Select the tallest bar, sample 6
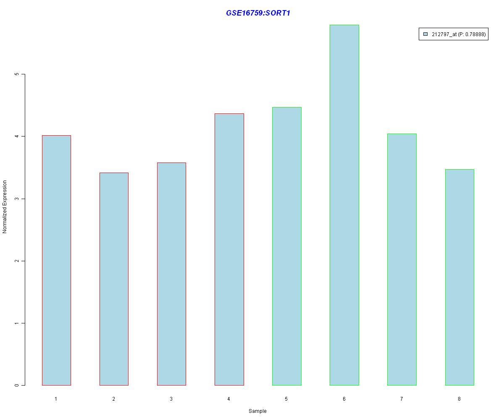The height and width of the screenshot is (420, 504). click(x=344, y=205)
